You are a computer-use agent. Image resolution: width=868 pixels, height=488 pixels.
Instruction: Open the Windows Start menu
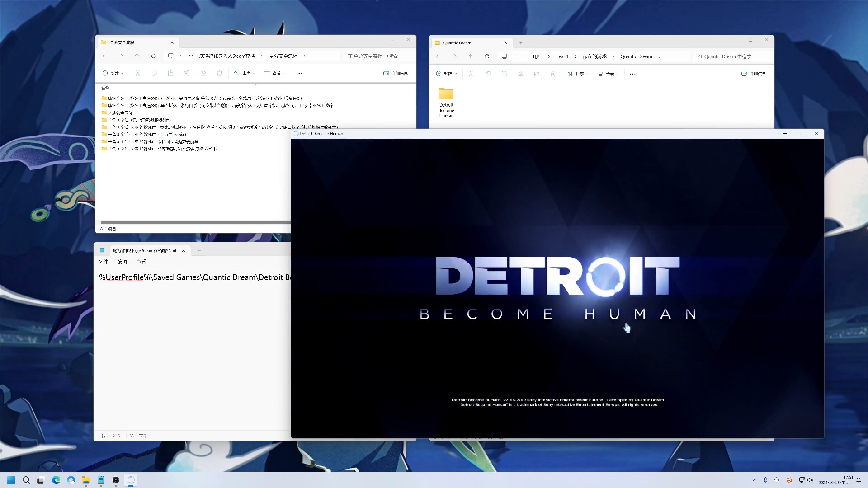11,480
